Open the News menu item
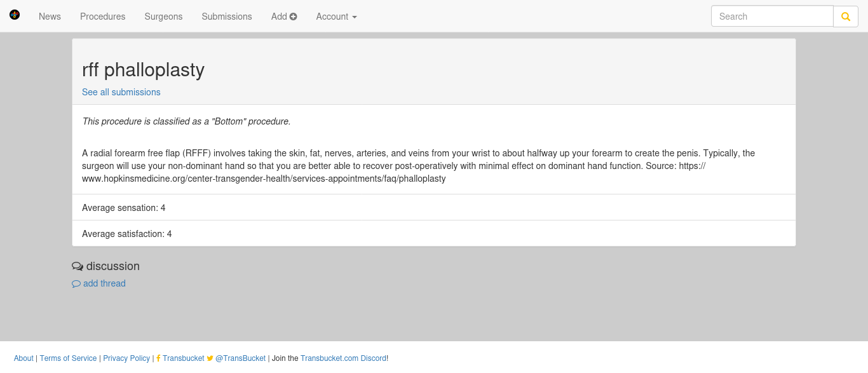Screen dimensions: 868x373 [50, 17]
